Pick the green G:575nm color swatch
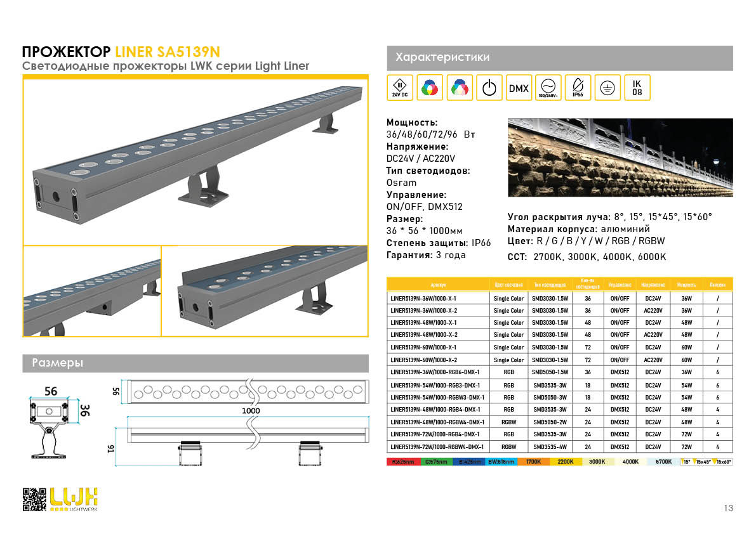The image size is (756, 534). [437, 462]
